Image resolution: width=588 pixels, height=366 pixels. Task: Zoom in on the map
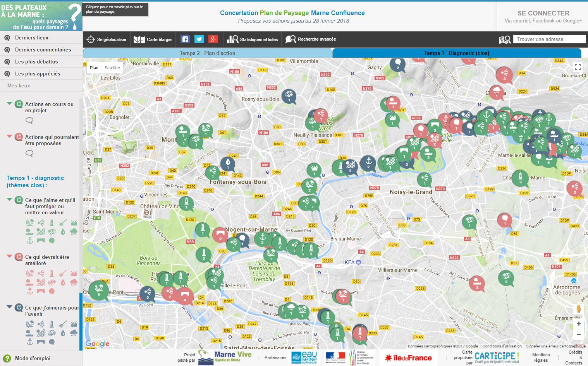click(x=578, y=324)
